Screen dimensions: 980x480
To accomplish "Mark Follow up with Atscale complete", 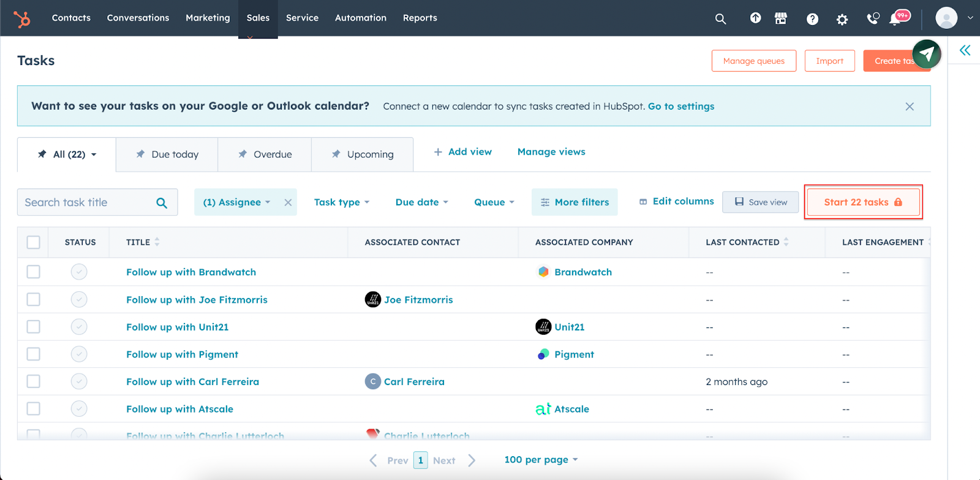I will [x=79, y=408].
